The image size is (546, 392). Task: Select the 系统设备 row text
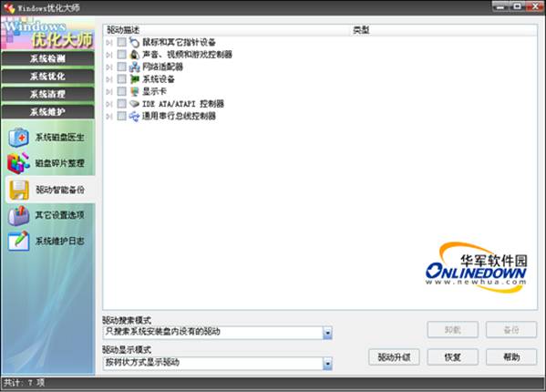(x=159, y=79)
